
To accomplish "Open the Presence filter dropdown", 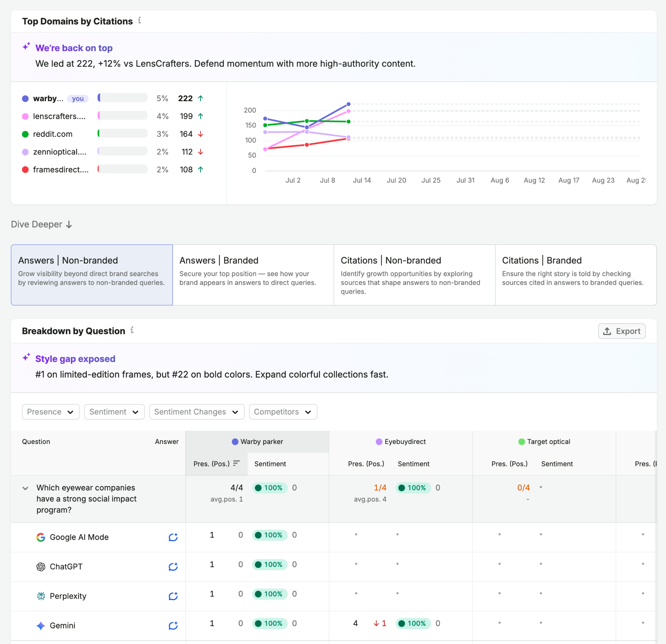I will point(51,411).
